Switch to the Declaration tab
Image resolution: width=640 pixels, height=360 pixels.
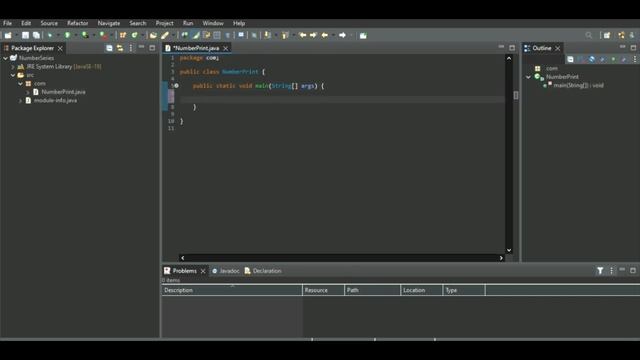pyautogui.click(x=263, y=271)
